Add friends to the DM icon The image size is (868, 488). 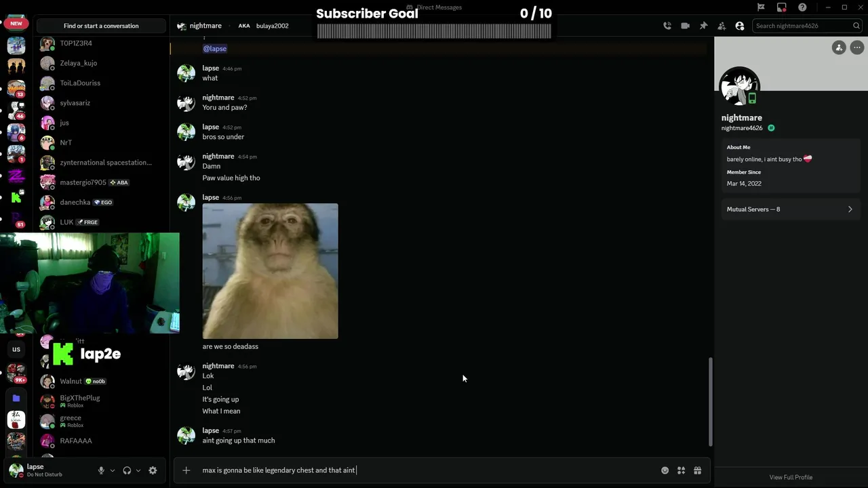722,26
